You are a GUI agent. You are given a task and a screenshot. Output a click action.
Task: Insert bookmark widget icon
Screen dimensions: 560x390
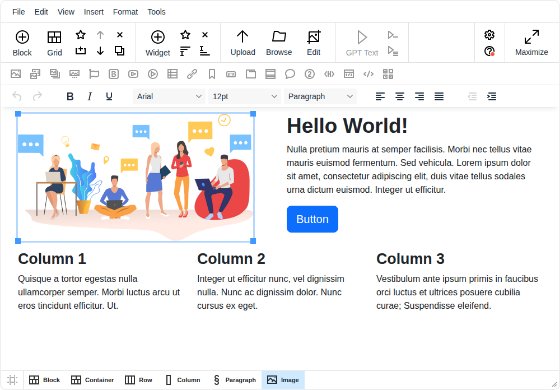[211, 74]
